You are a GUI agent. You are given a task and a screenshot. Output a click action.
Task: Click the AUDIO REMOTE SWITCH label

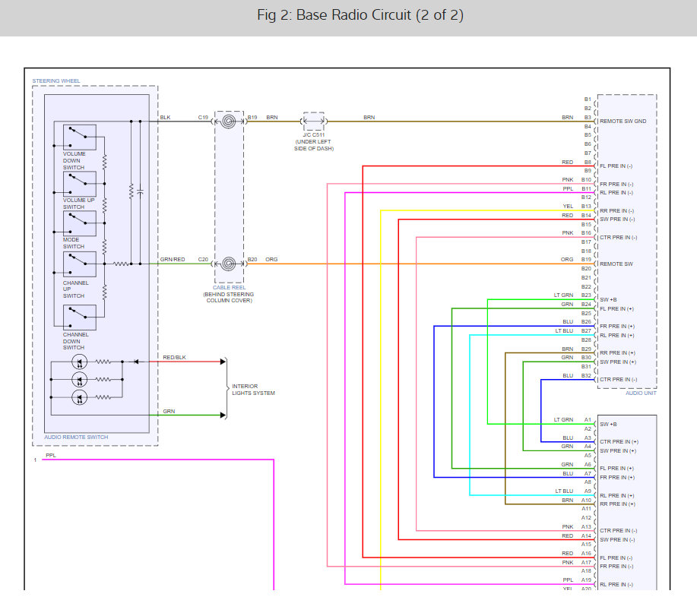pyautogui.click(x=76, y=437)
